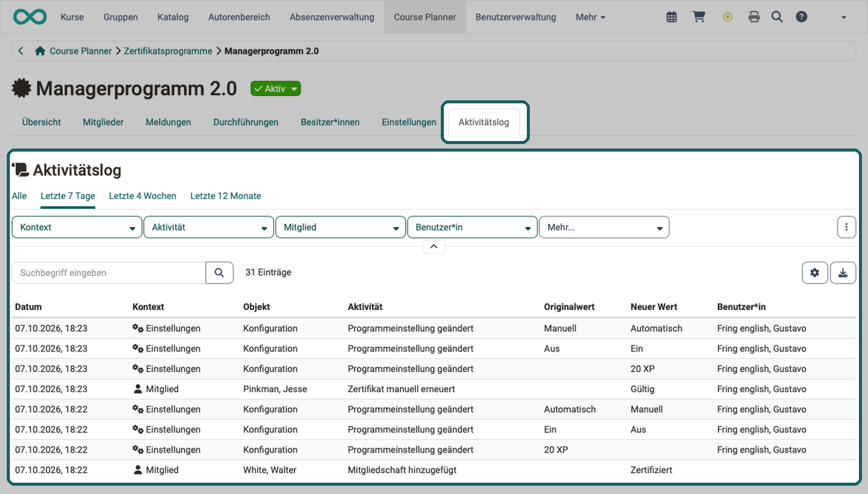Viewport: 868px width, 494px height.
Task: Select Letzte 7 Tage filter tab
Action: click(67, 196)
